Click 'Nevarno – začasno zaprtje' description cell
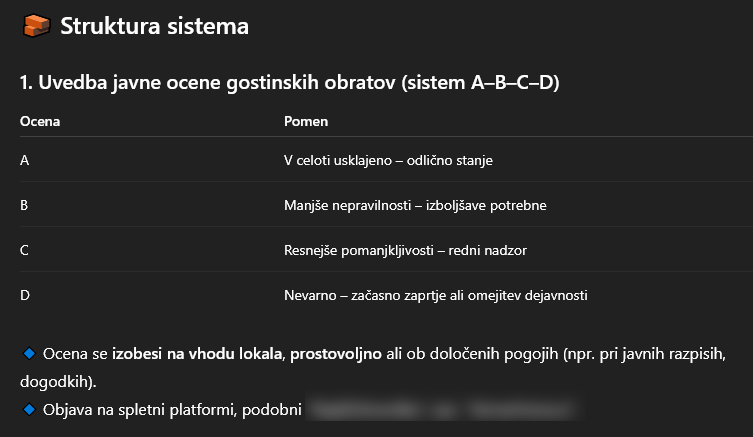This screenshot has height=437, width=753. [x=436, y=295]
